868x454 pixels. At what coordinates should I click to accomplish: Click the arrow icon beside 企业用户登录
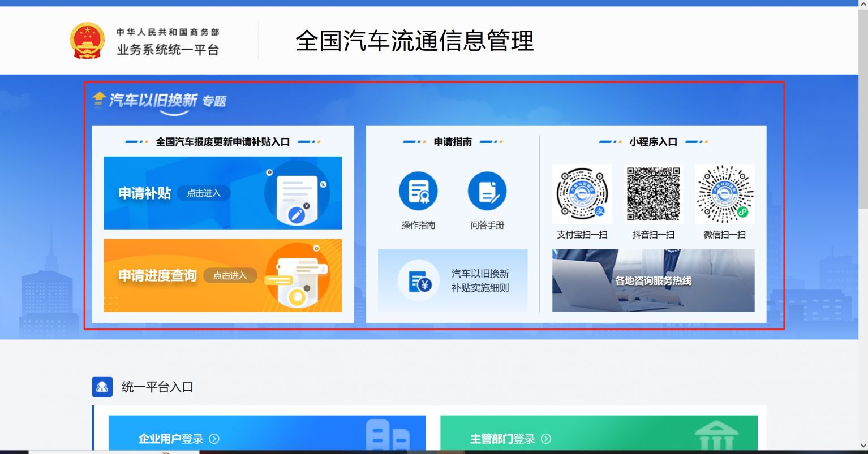(x=214, y=439)
